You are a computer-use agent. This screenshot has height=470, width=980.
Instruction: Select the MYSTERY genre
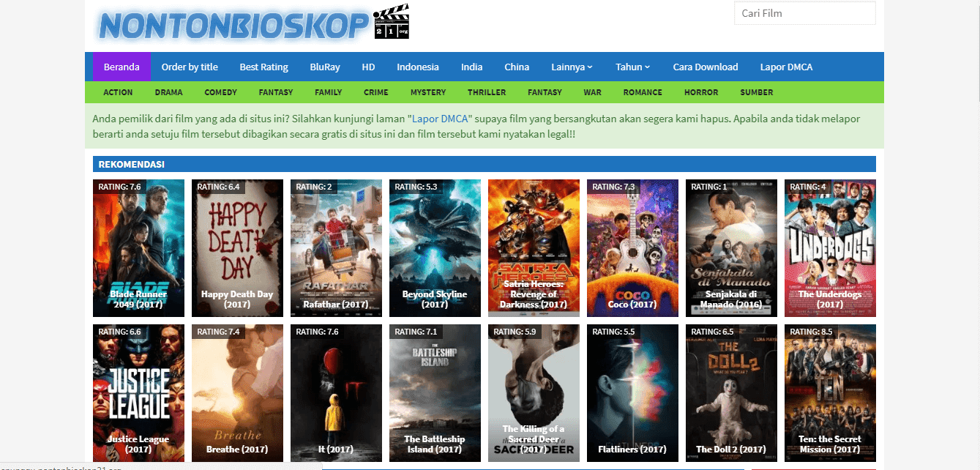(428, 92)
